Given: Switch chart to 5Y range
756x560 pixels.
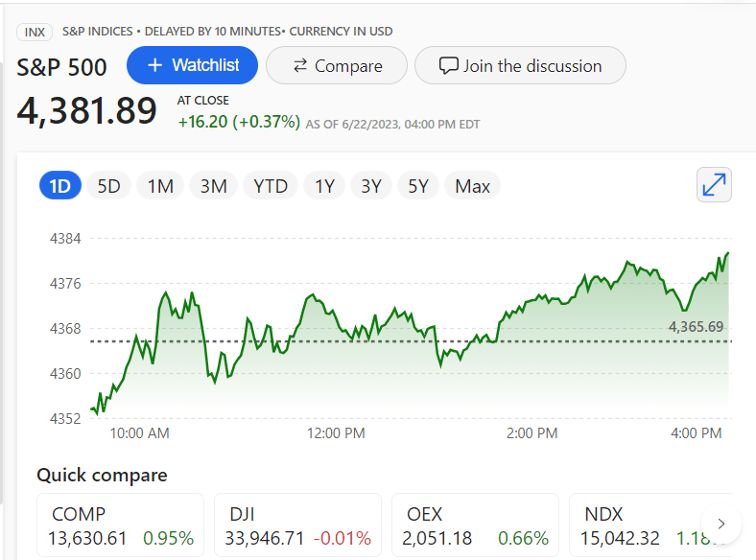Looking at the screenshot, I should [418, 185].
